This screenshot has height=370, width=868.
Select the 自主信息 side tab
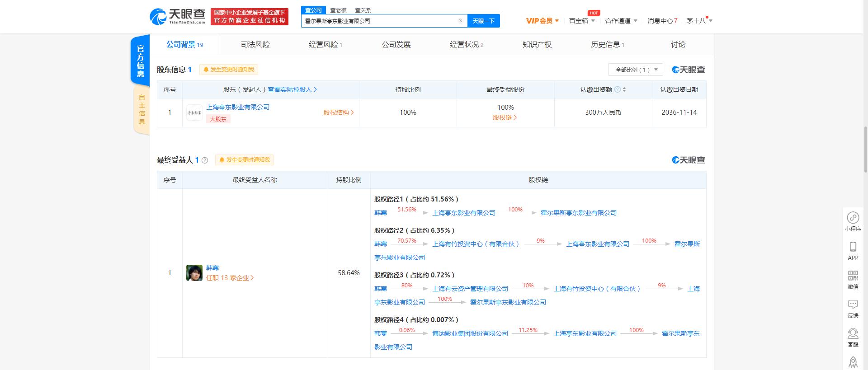pyautogui.click(x=142, y=109)
